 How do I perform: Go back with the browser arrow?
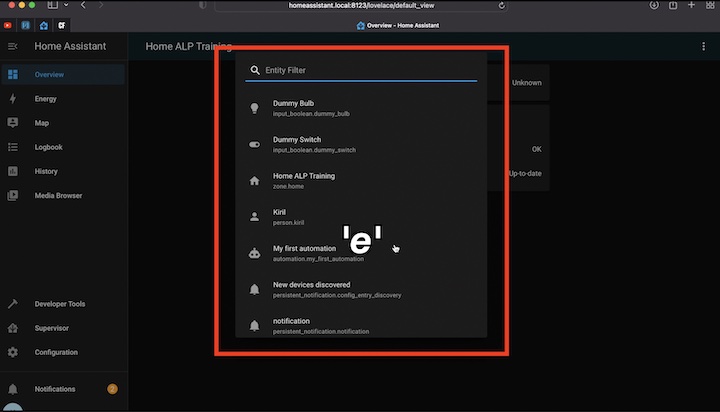pyautogui.click(x=83, y=5)
